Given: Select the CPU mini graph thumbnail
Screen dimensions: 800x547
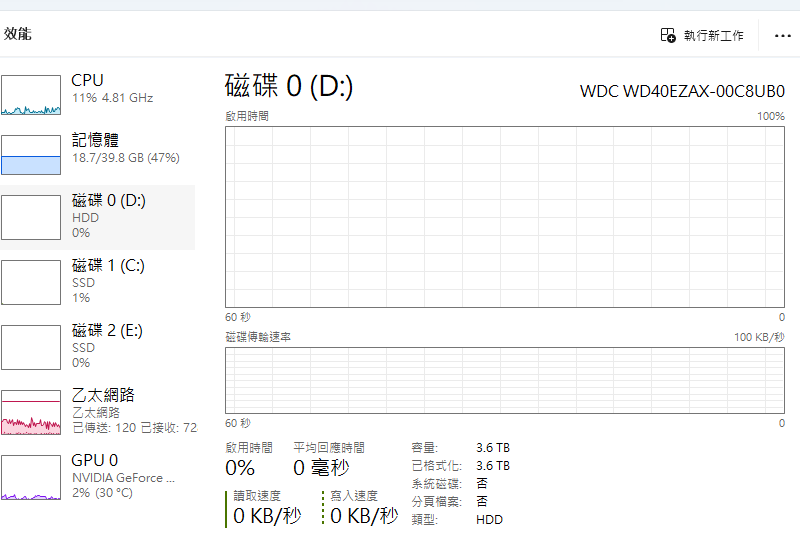Looking at the screenshot, I should tap(31, 95).
